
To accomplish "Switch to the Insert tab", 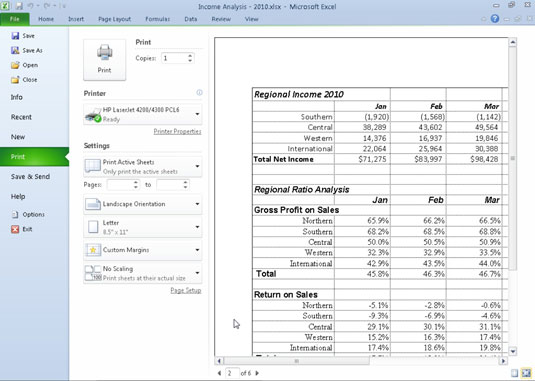I will (76, 19).
